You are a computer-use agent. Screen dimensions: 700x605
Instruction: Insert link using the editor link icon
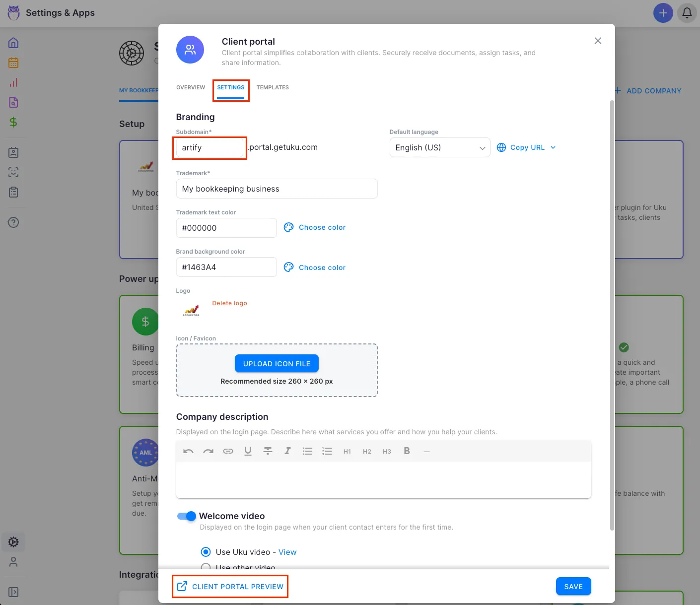(228, 451)
